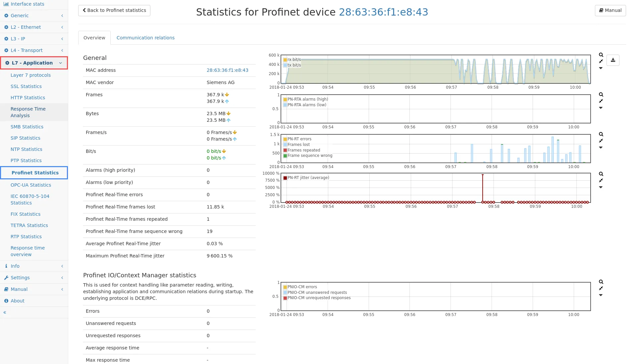Click the download button beside bit/s chart

tap(613, 60)
